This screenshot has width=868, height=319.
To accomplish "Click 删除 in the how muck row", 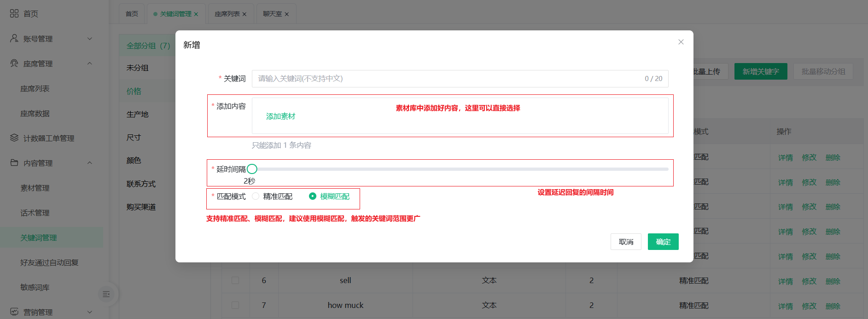I will coord(833,306).
